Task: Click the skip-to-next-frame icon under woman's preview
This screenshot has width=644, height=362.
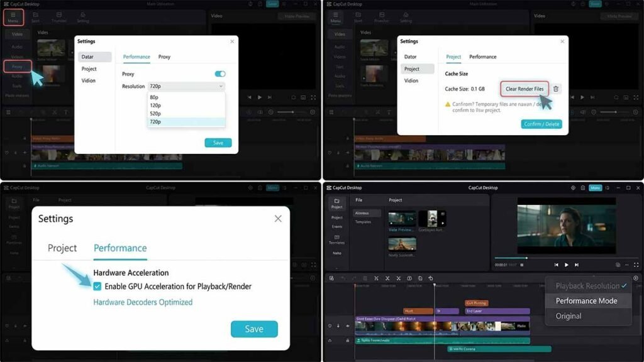Action: tap(577, 265)
